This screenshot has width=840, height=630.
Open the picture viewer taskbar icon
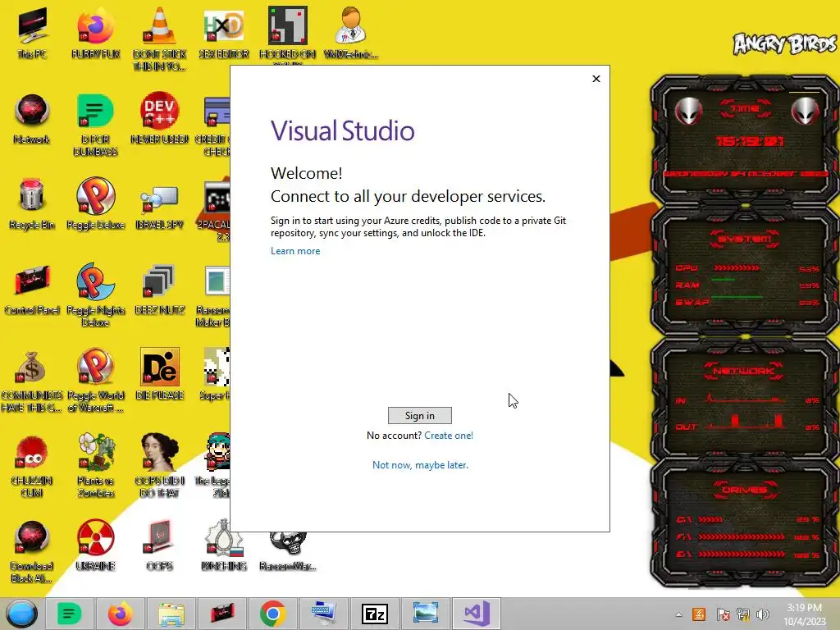coord(426,614)
